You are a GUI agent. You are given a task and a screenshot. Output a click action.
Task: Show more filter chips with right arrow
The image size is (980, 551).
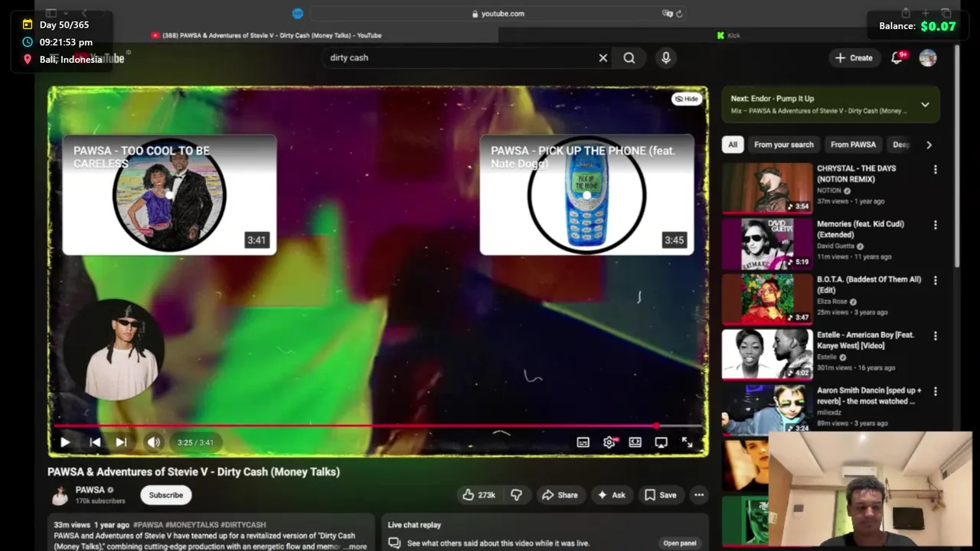pos(929,145)
